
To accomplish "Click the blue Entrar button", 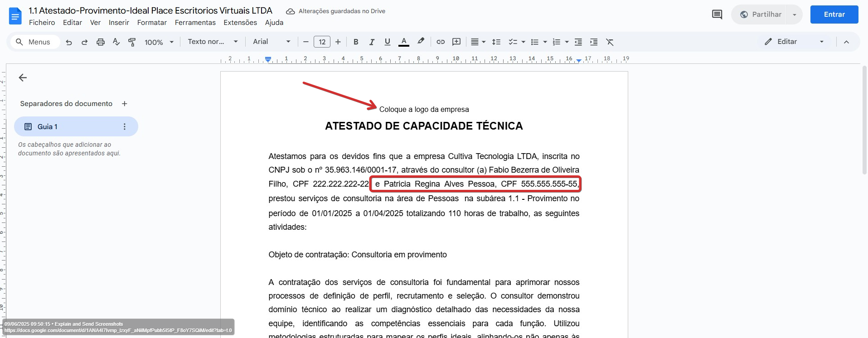I will click(x=834, y=14).
